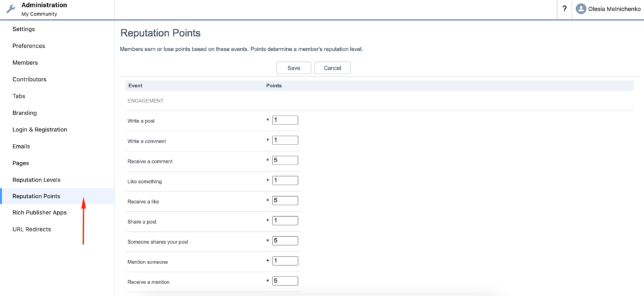Click the Like something event label
The height and width of the screenshot is (296, 644).
point(145,182)
